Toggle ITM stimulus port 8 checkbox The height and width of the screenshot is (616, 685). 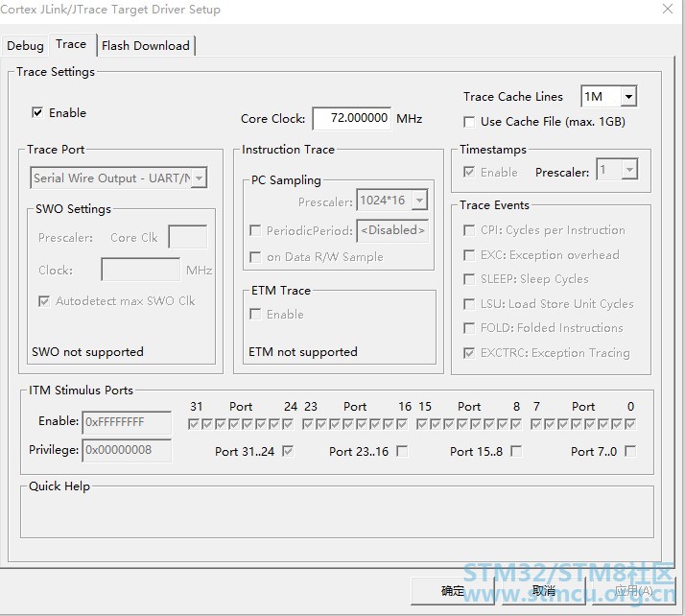pos(516,424)
